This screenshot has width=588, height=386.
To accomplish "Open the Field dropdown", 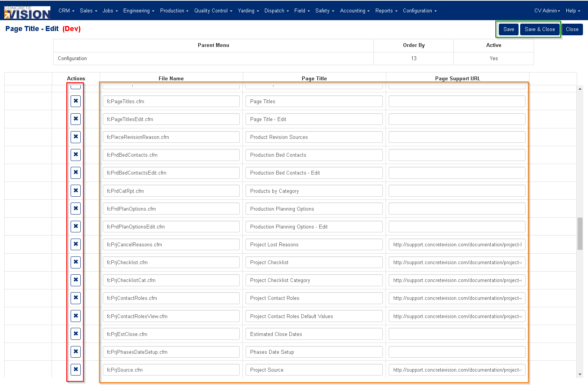I will [302, 11].
